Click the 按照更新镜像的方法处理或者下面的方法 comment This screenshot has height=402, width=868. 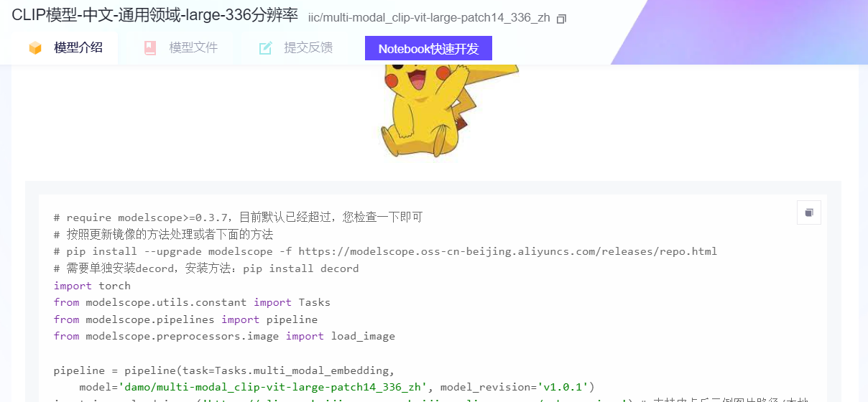163,234
